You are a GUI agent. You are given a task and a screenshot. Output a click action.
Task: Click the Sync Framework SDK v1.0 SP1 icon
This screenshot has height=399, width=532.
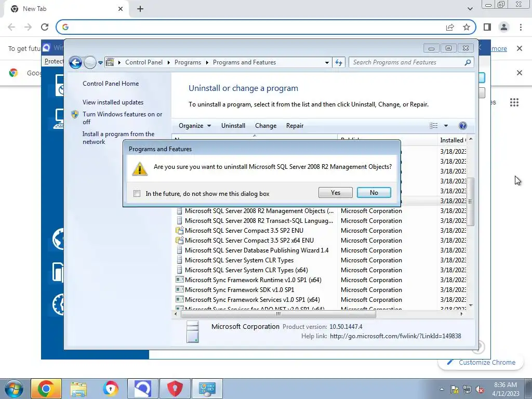tap(179, 290)
